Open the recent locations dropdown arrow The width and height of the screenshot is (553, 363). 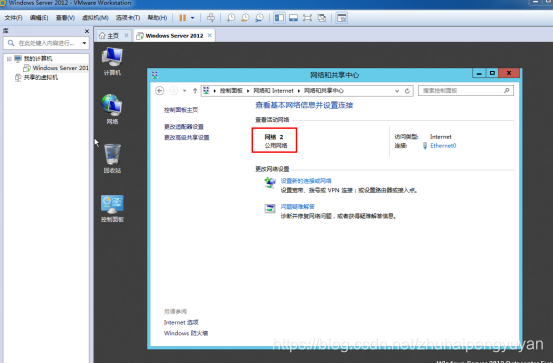point(184,91)
